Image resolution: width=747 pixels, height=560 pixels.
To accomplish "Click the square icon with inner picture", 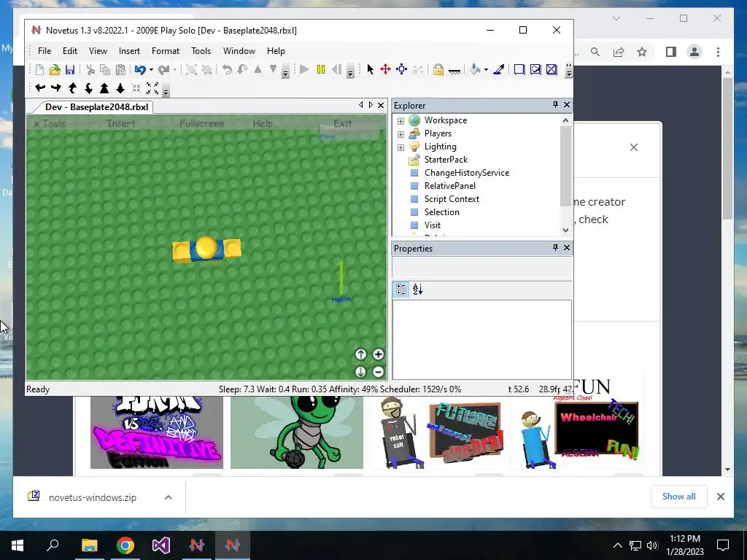I will 535,69.
